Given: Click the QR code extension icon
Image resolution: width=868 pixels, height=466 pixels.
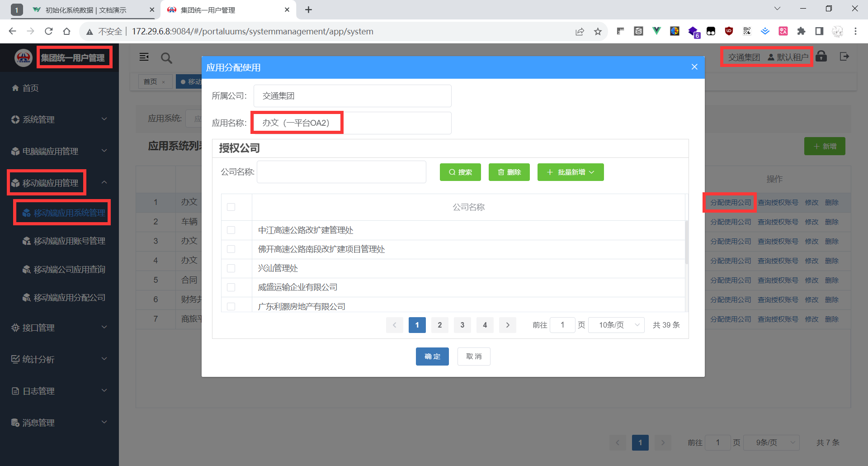Looking at the screenshot, I should [x=747, y=31].
